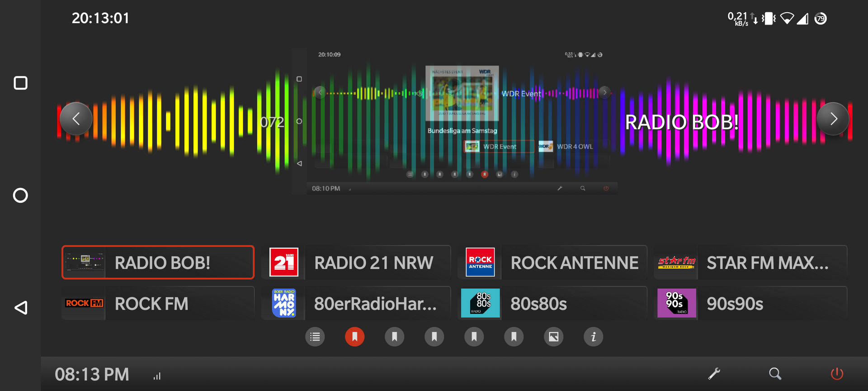Open settings with the wrench icon
868x391 pixels.
(x=714, y=374)
